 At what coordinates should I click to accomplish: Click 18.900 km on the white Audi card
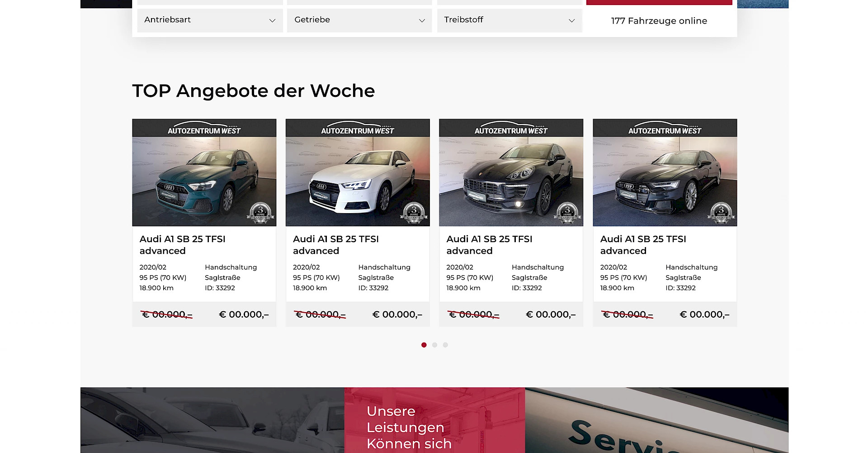point(310,288)
